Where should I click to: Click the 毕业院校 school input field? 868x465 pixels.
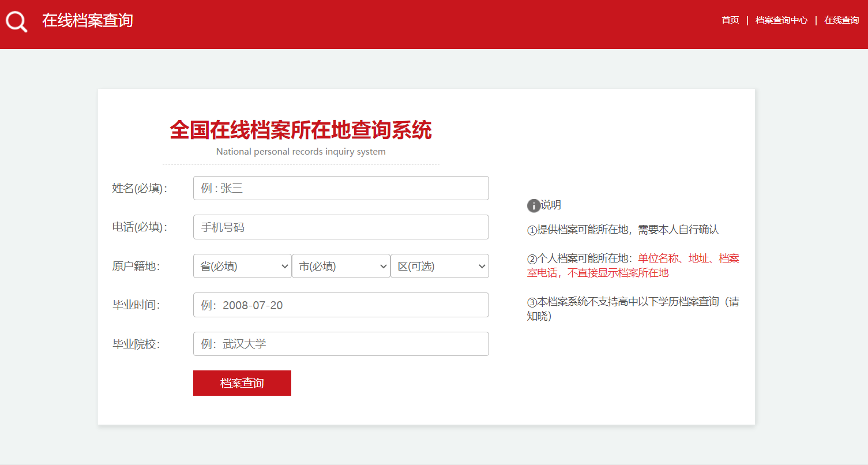[x=341, y=344]
